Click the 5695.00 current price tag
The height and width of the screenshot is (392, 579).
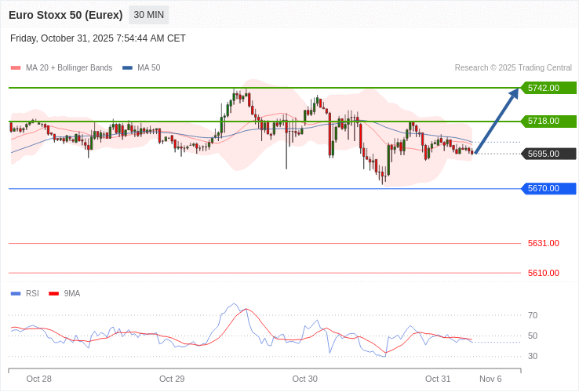[x=548, y=154]
